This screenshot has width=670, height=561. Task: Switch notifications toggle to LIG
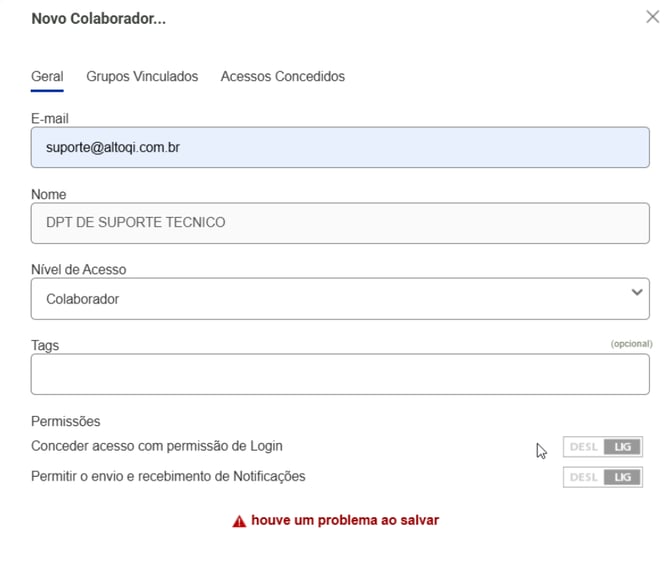click(623, 478)
